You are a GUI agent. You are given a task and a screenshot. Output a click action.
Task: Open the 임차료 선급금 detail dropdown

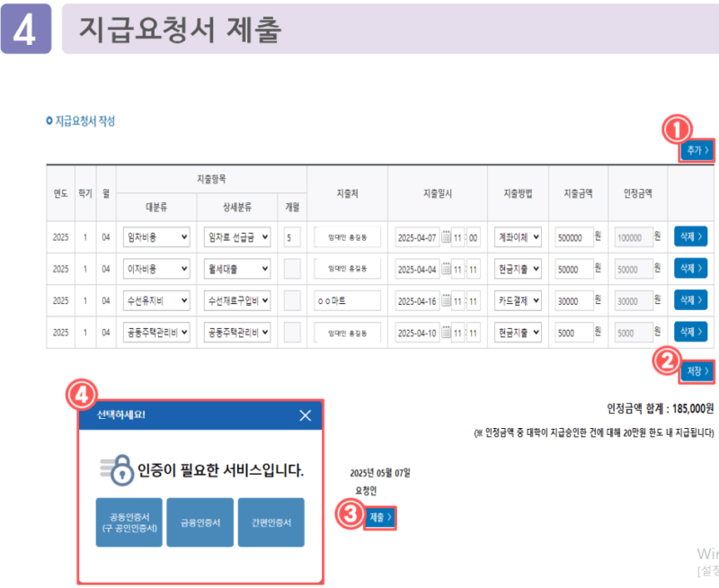[x=237, y=237]
